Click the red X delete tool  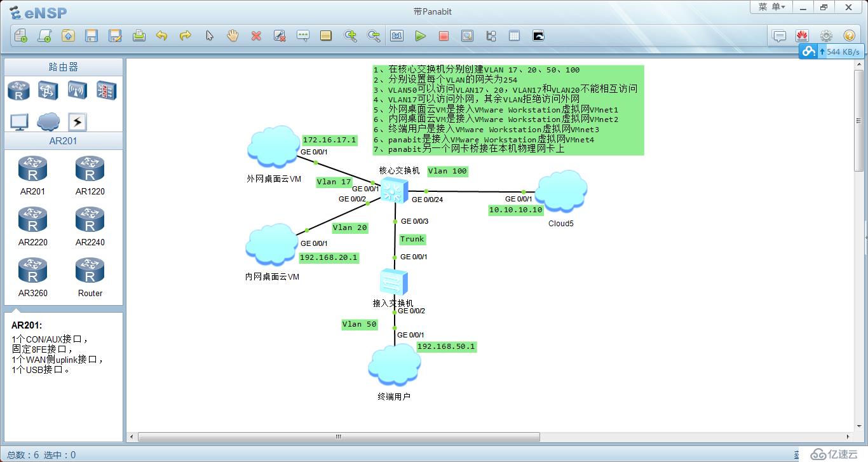(256, 36)
